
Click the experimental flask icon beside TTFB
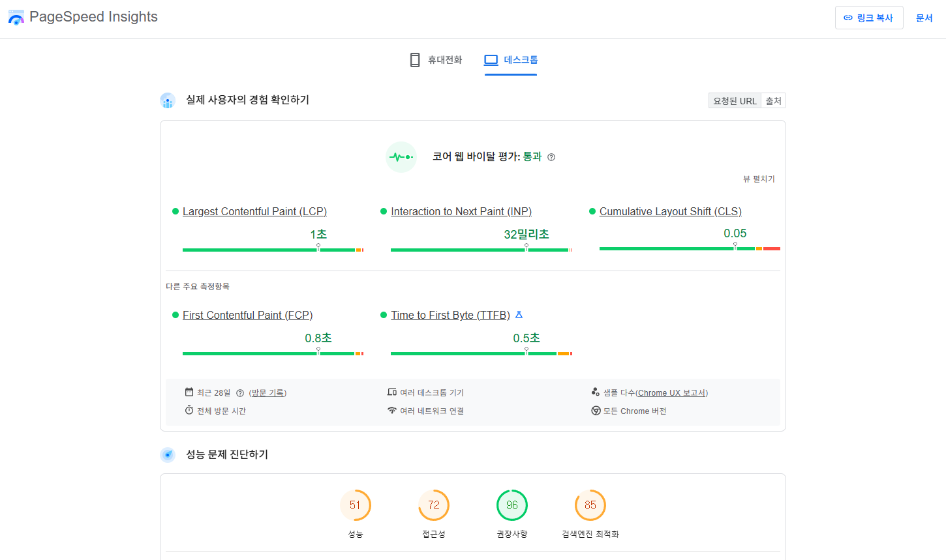point(519,315)
